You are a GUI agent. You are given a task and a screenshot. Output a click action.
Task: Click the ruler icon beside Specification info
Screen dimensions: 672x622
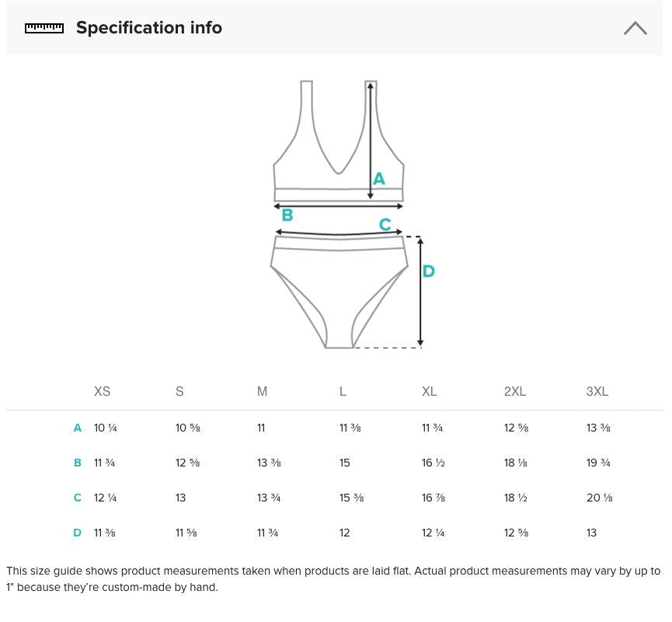click(x=44, y=28)
